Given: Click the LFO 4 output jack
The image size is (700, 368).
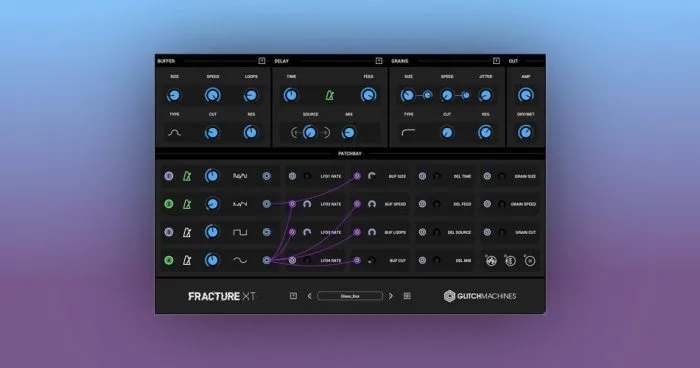Looking at the screenshot, I should tap(267, 260).
